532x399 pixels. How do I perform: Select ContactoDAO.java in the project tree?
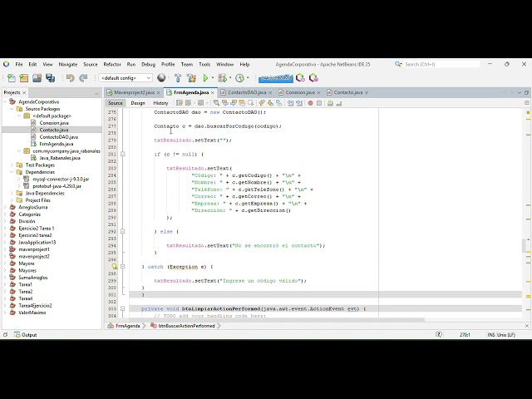click(59, 137)
